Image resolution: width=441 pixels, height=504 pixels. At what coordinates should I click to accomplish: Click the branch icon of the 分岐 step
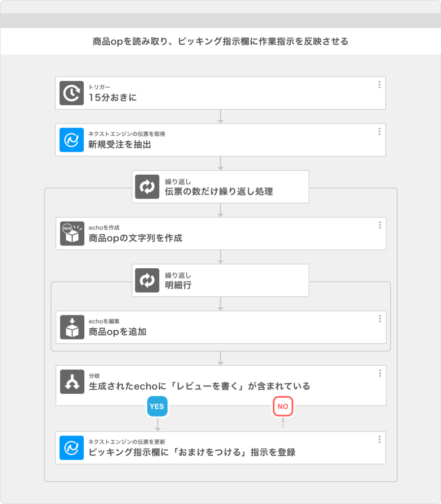[x=72, y=382]
